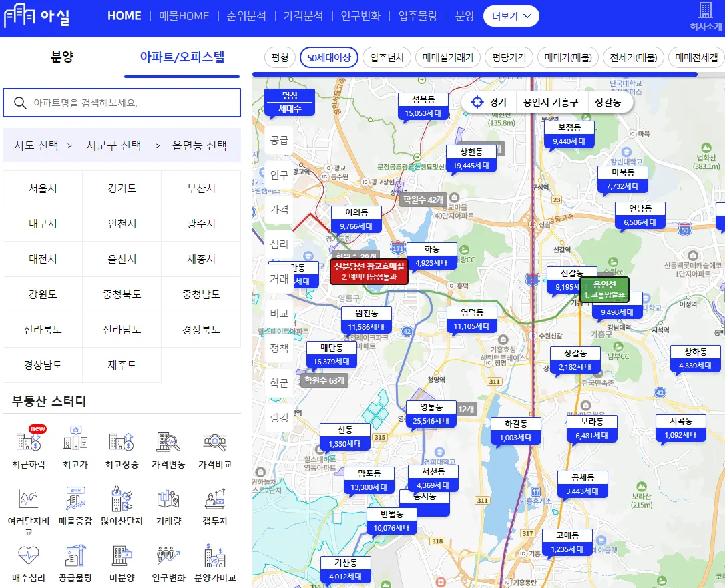725x588 pixels.
Task: Open the 시군구 선택 step
Action: pos(113,145)
